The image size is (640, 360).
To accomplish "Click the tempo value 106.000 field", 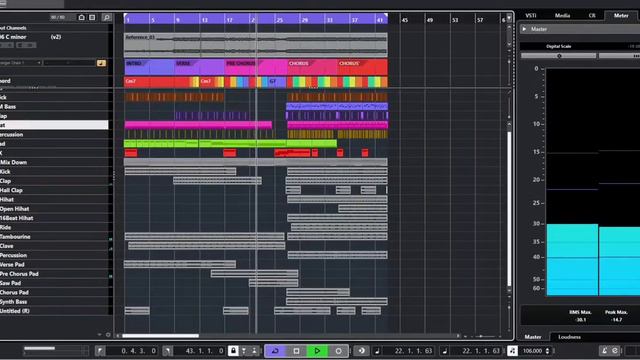I will click(532, 351).
